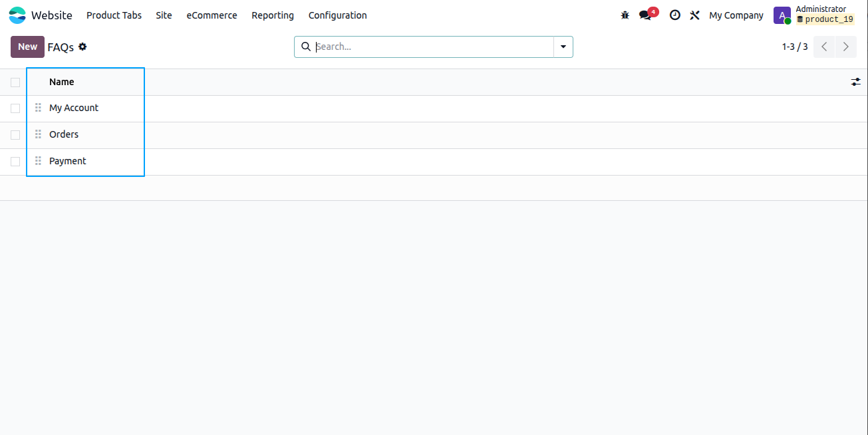Open the optional columns adjust icon
The image size is (868, 435).
point(856,82)
